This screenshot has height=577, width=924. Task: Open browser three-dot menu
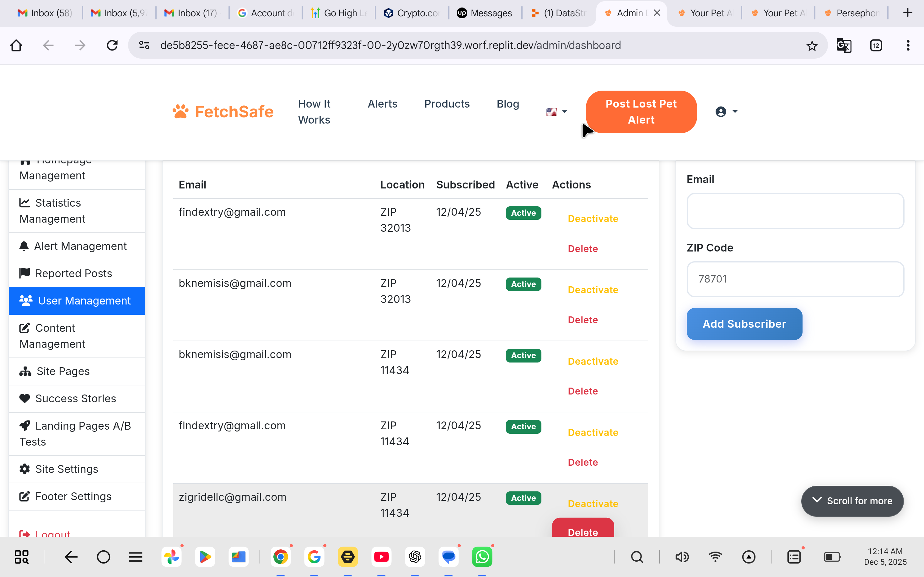click(x=908, y=46)
